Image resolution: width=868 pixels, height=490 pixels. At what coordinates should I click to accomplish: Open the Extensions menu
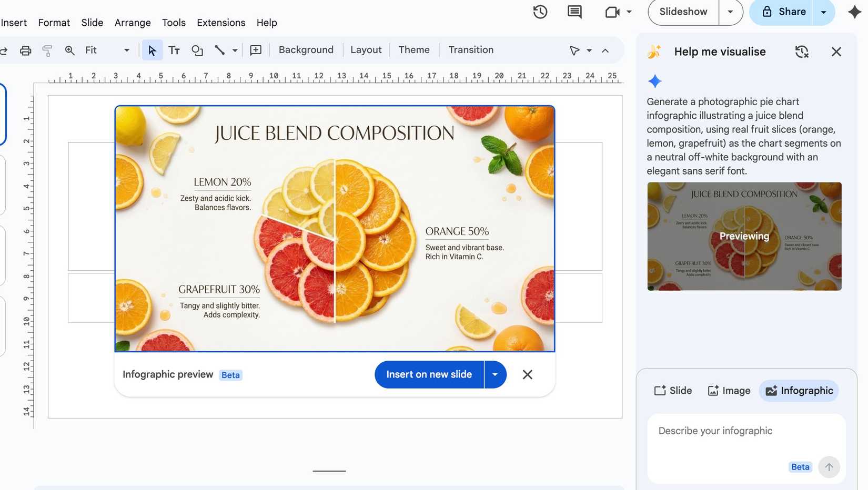click(221, 23)
